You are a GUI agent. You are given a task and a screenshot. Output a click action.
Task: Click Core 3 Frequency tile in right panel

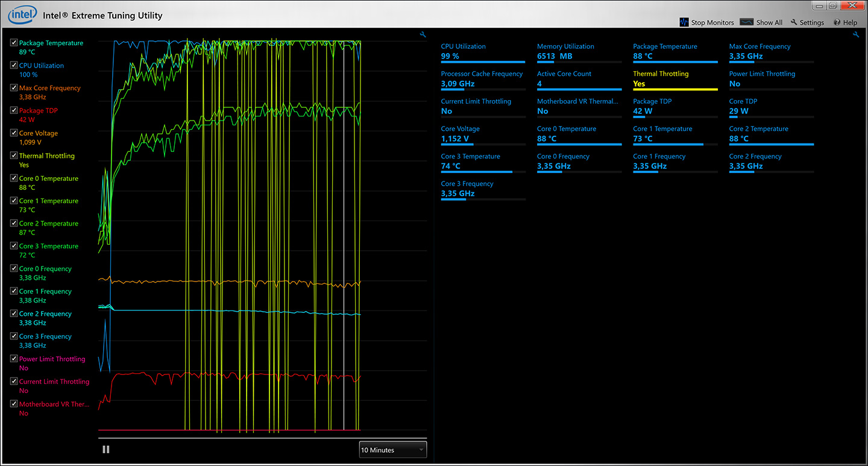[x=483, y=190]
